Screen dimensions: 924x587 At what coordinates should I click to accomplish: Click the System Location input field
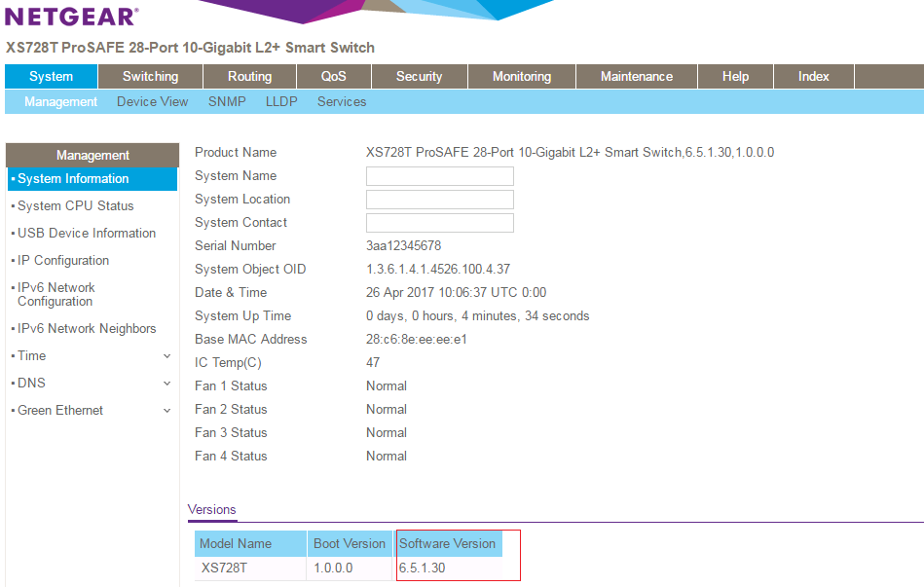[440, 200]
